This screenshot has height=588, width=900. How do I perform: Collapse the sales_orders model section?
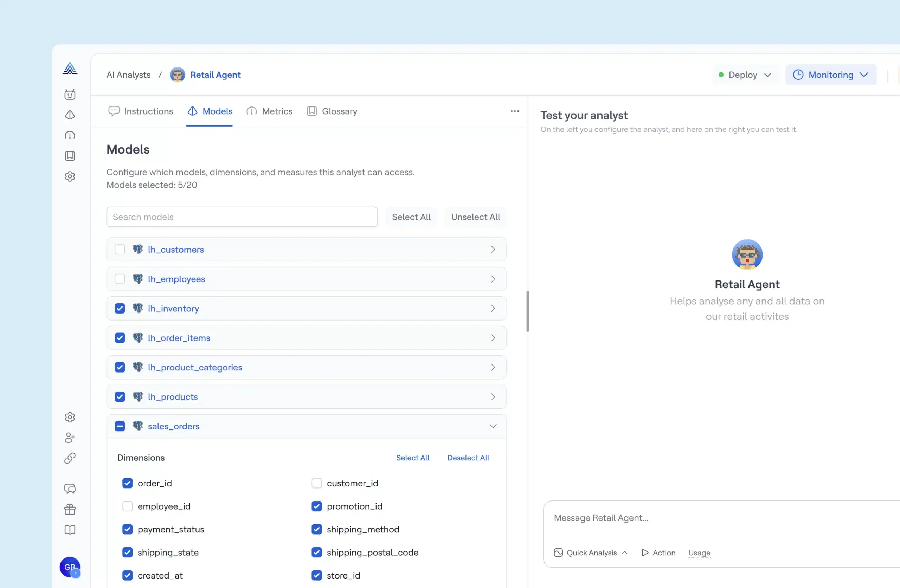(493, 426)
